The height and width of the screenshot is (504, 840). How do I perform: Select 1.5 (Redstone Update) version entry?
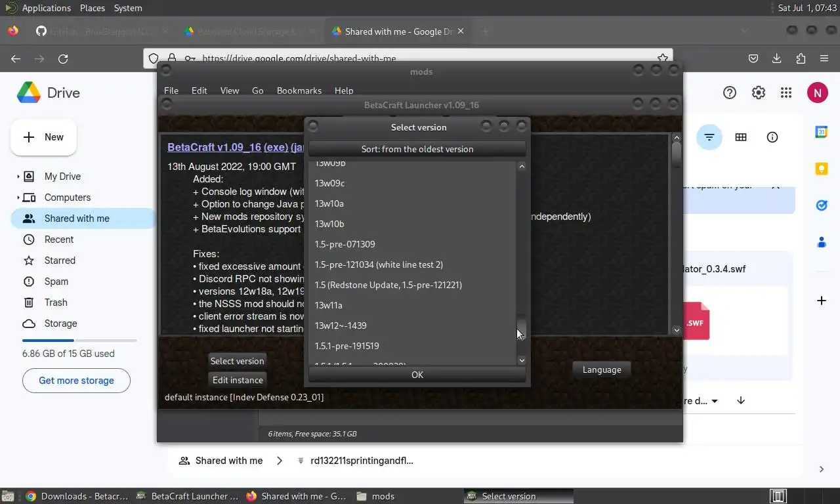click(x=411, y=285)
